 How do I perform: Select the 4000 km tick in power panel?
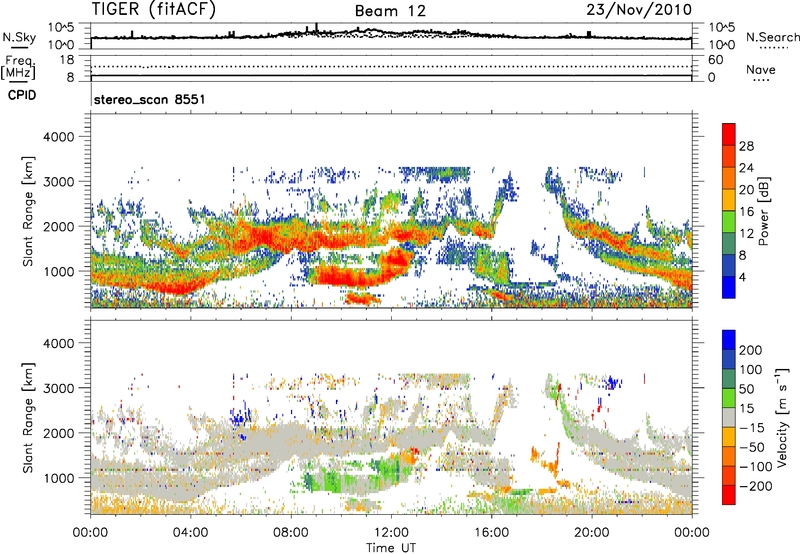[59, 137]
